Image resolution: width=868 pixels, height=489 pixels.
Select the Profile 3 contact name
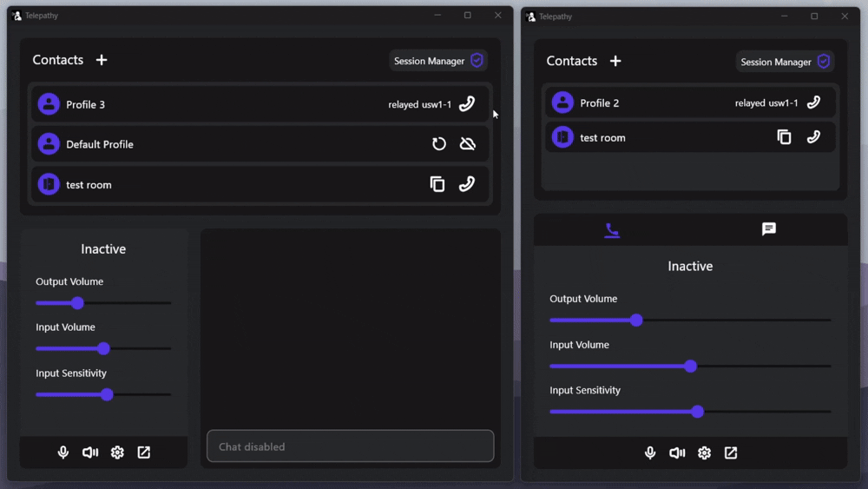[x=85, y=105]
